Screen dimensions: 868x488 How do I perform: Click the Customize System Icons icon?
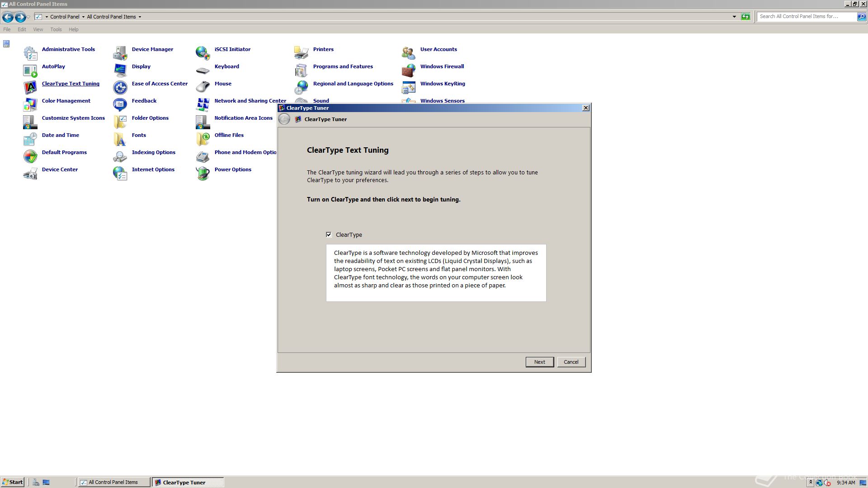pos(30,122)
